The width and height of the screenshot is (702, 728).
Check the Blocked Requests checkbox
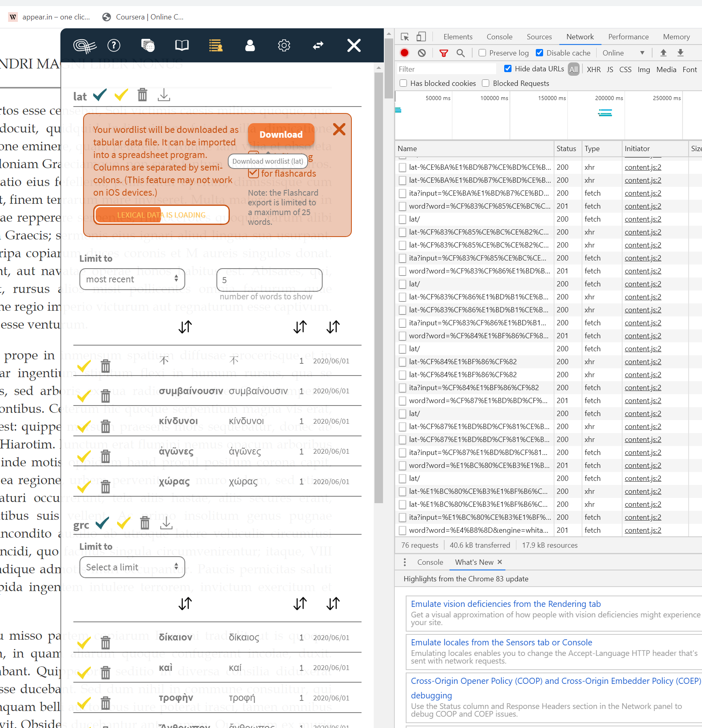(x=485, y=83)
